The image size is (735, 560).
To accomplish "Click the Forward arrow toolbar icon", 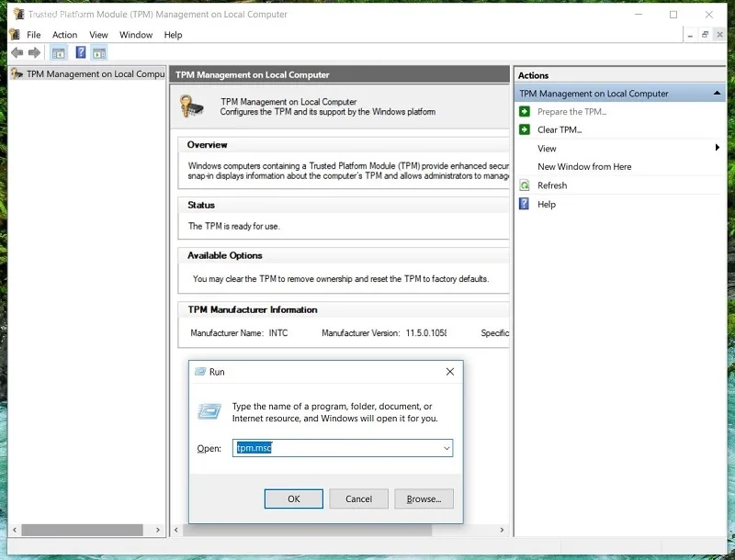I will [34, 52].
